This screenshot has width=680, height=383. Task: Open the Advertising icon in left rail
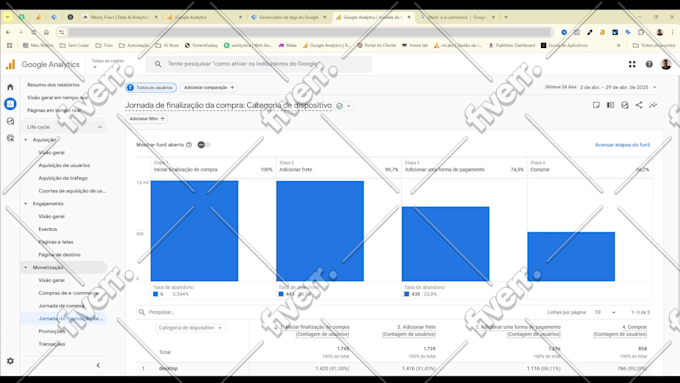click(10, 138)
